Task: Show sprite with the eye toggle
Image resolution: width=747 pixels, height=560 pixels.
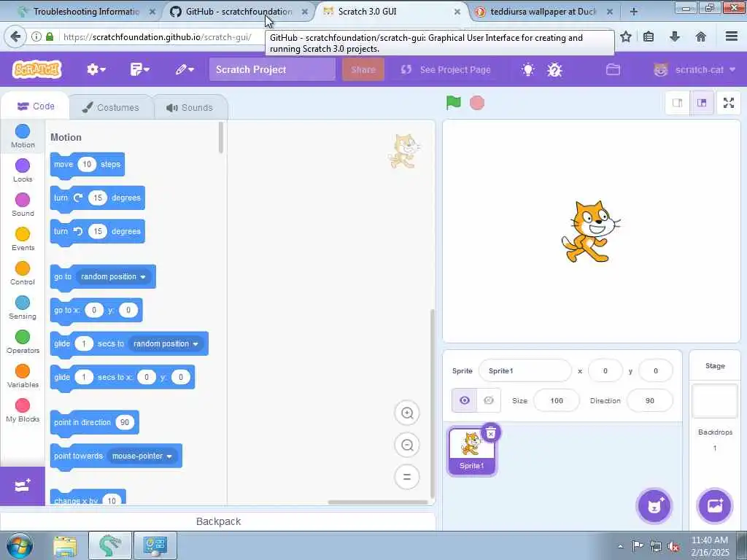Action: (x=465, y=400)
